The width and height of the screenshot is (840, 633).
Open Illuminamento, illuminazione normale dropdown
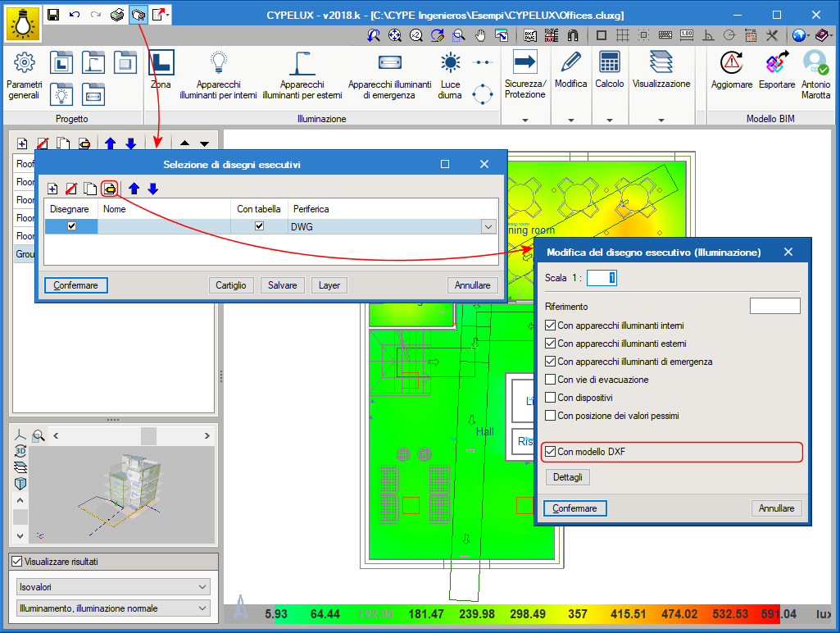click(x=113, y=608)
